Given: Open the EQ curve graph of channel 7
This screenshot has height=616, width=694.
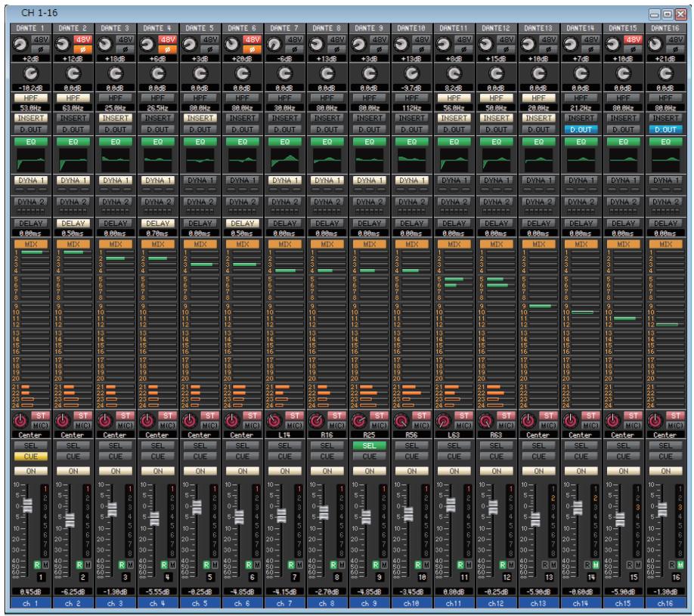Looking at the screenshot, I should click(x=284, y=160).
